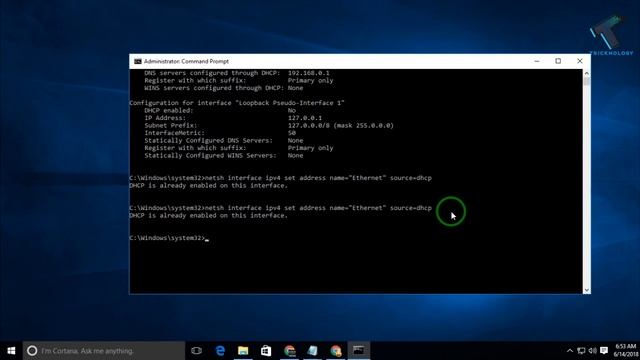Click the empty 'C:\Windows\system32>' prompt line
This screenshot has width=640, height=360.
(x=169, y=238)
